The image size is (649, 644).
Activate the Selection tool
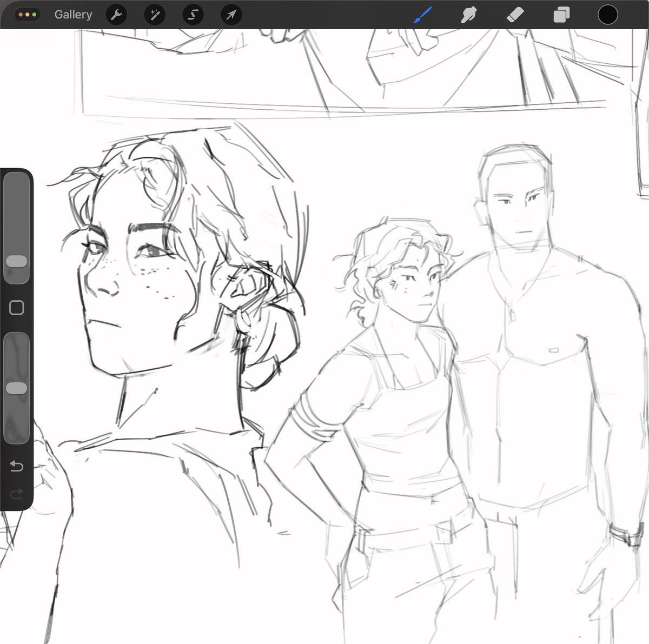[x=193, y=15]
